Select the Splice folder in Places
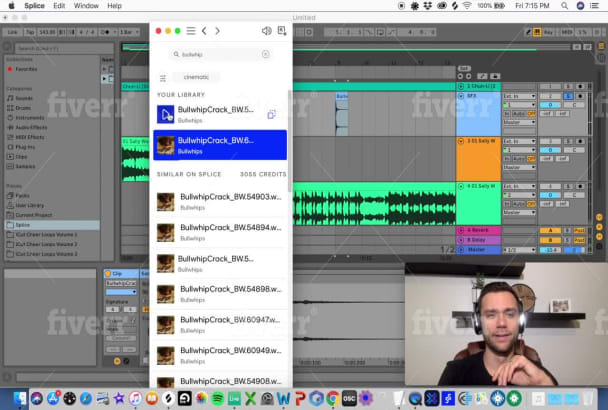This screenshot has height=410, width=608. coord(52,225)
